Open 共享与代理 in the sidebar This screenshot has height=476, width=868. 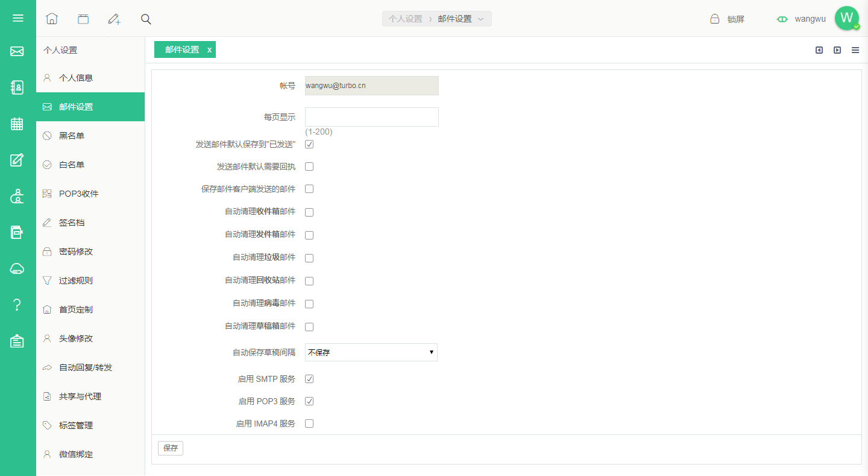click(90, 396)
